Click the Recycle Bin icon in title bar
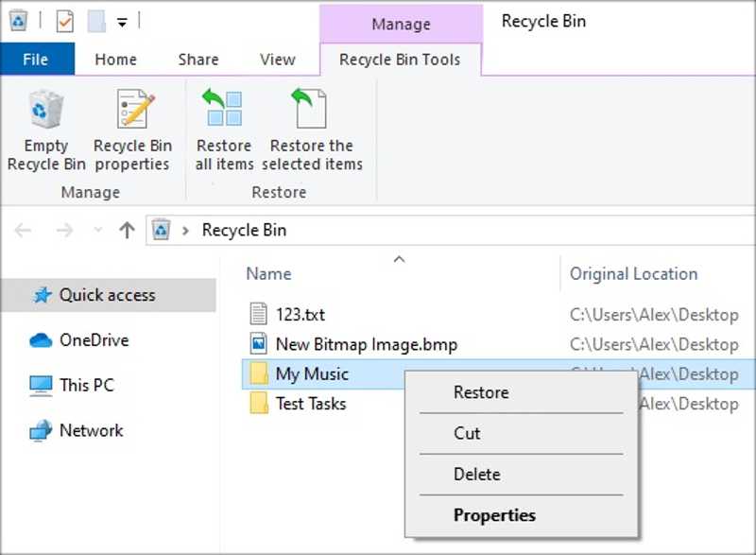Viewport: 756px width, 555px height. (18, 21)
